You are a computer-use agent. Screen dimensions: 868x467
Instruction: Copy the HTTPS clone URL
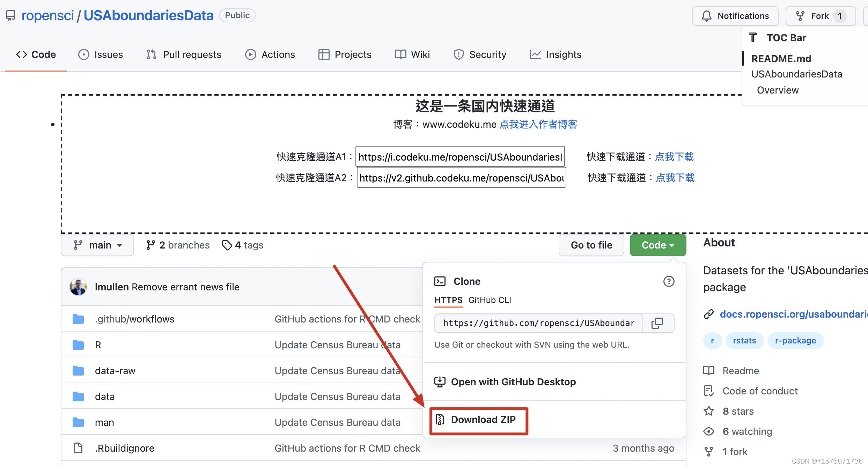(657, 323)
